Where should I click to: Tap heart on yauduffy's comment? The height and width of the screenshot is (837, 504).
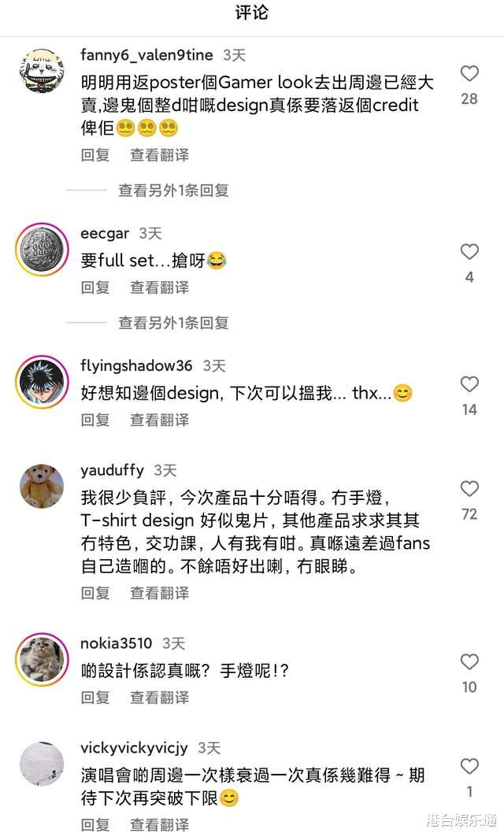pos(469,488)
